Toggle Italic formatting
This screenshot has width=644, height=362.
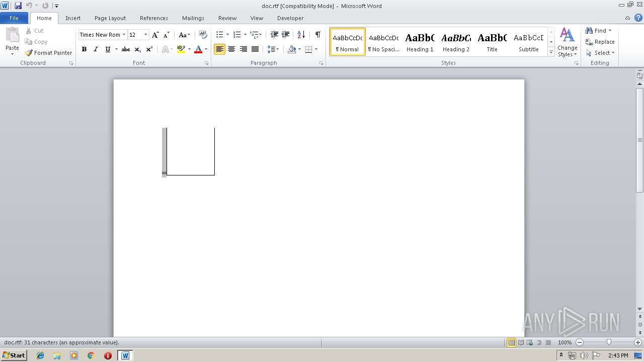pyautogui.click(x=96, y=49)
